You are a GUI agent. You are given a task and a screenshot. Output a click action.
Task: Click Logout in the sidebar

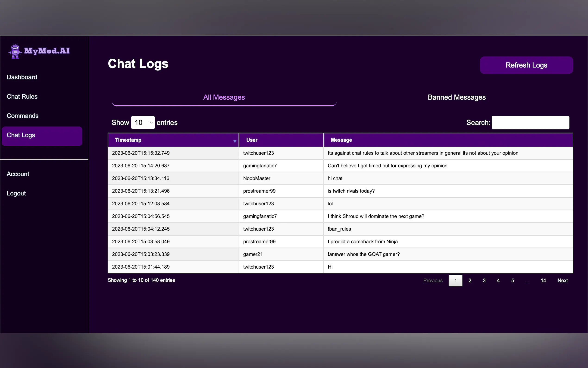[16, 193]
